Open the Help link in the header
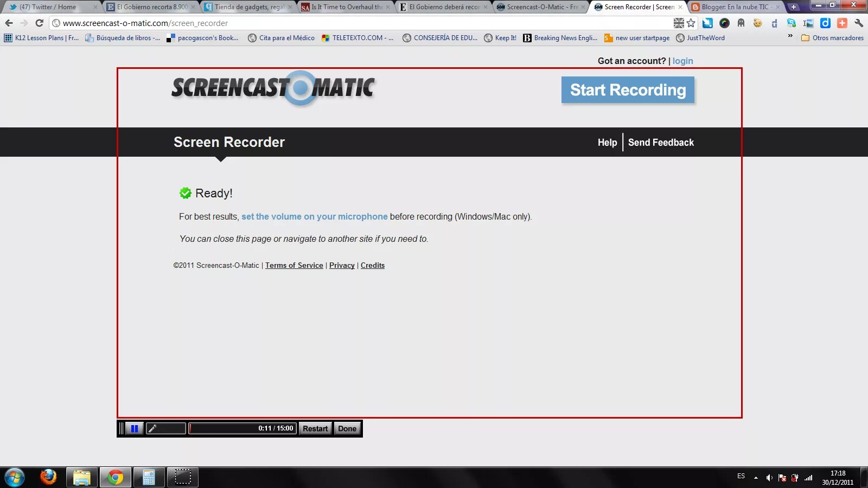This screenshot has width=868, height=488. [607, 142]
